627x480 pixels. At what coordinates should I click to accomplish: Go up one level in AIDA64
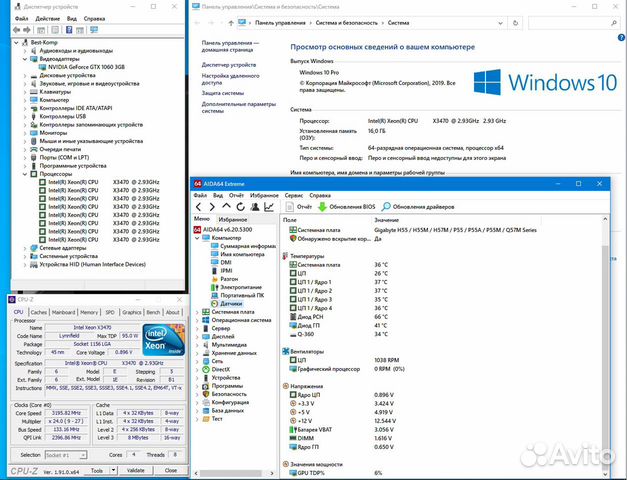[x=226, y=206]
